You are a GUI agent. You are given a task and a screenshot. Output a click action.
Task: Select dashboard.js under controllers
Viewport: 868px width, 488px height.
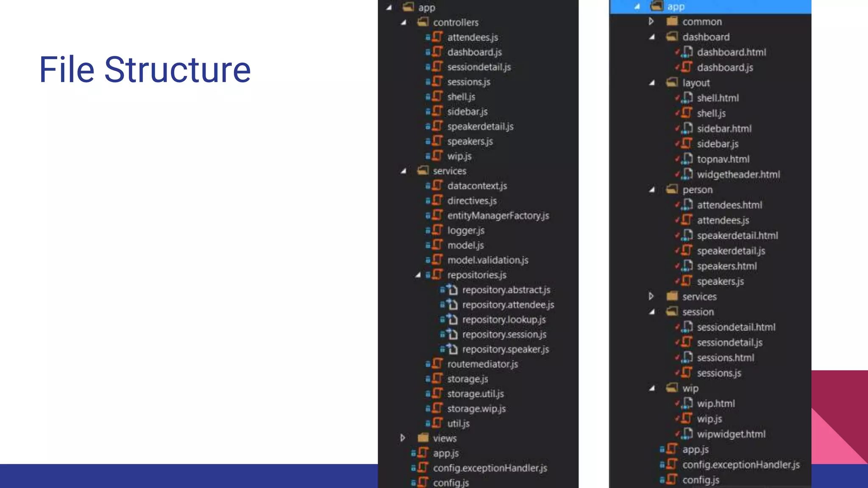pos(474,52)
